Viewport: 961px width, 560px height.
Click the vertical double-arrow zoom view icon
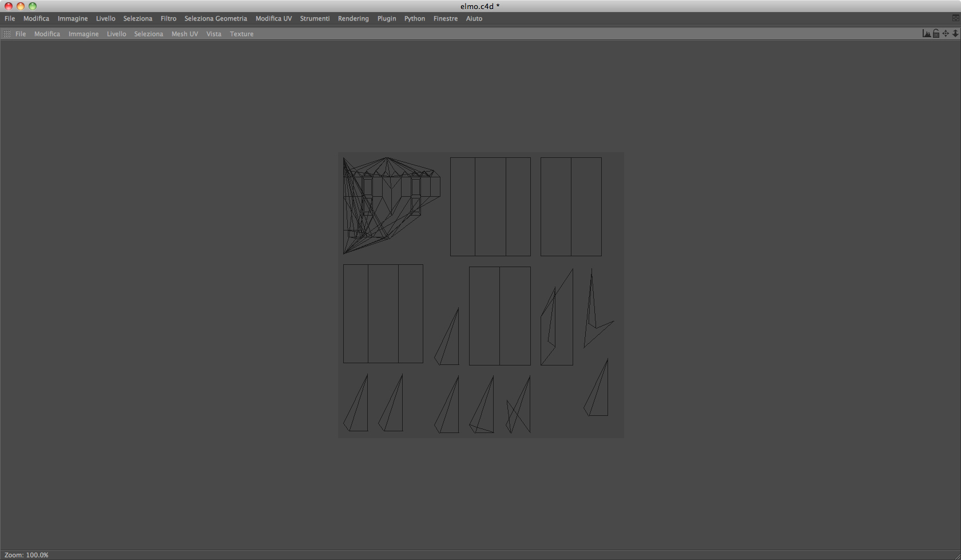pyautogui.click(x=955, y=34)
